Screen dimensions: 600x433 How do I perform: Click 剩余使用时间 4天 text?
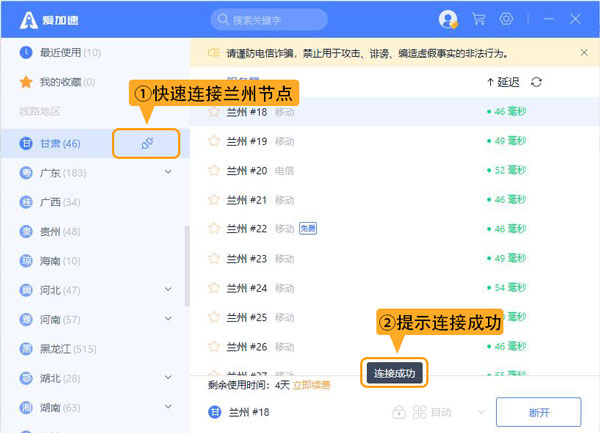[249, 385]
